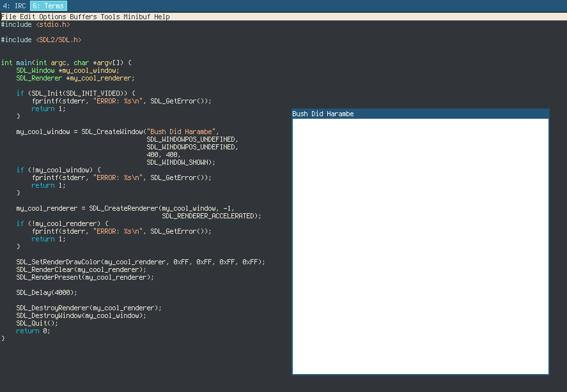The height and width of the screenshot is (392, 567).
Task: Click the "Bush Did Harambe" string literal
Action: click(x=181, y=132)
